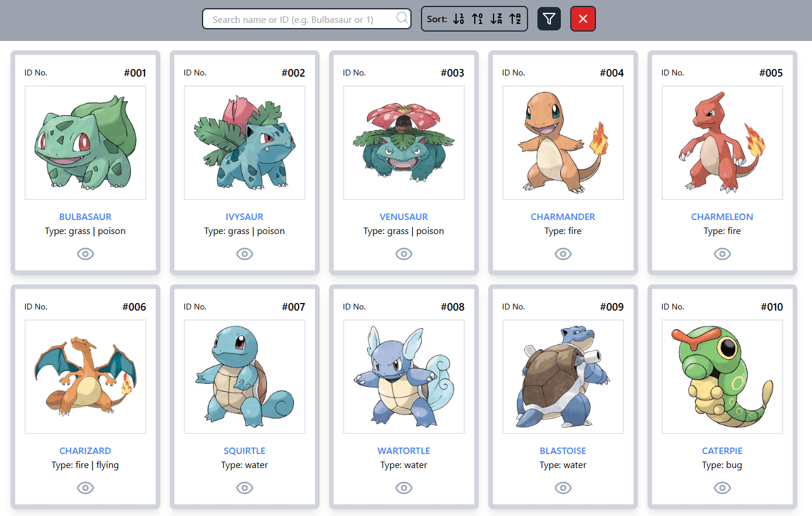Viewport: 812px width, 516px height.
Task: Focus the Search name or ID field
Action: tap(307, 19)
